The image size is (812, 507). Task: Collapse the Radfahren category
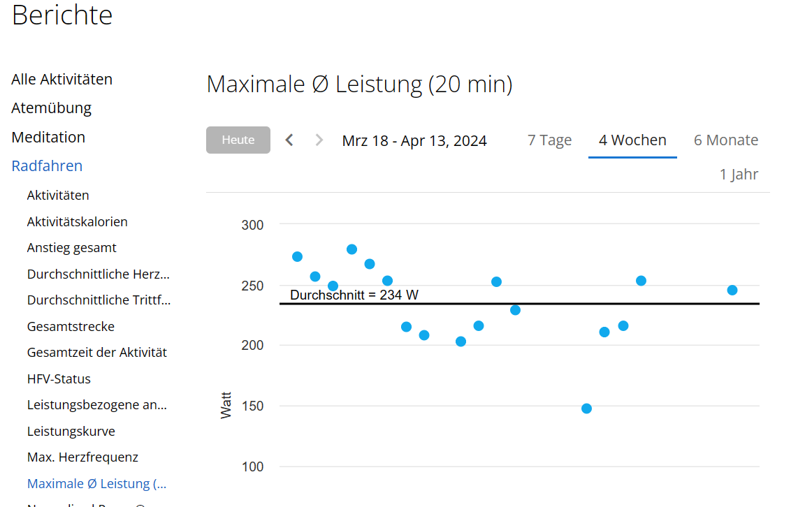[47, 166]
